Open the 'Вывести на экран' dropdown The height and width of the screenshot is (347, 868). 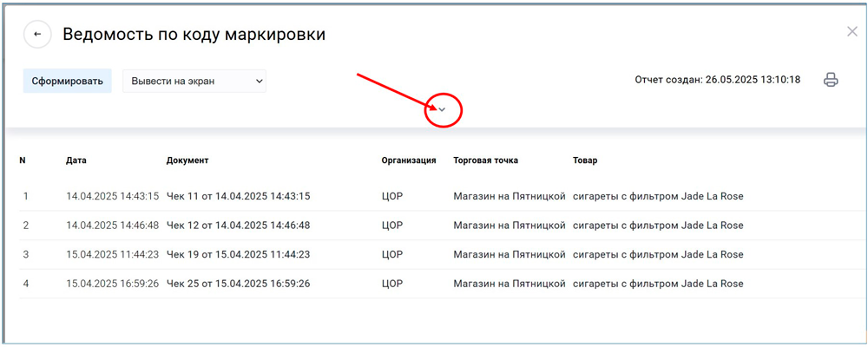coord(194,82)
